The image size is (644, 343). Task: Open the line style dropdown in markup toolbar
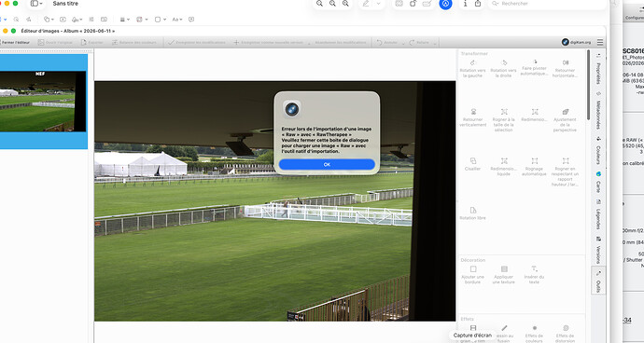point(125,20)
